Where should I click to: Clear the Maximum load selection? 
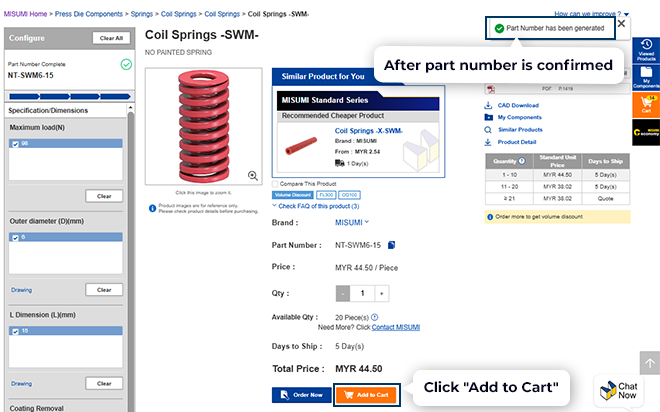104,196
